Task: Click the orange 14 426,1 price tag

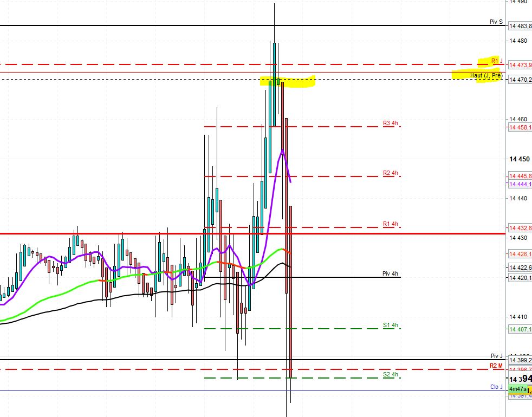Action: click(520, 254)
